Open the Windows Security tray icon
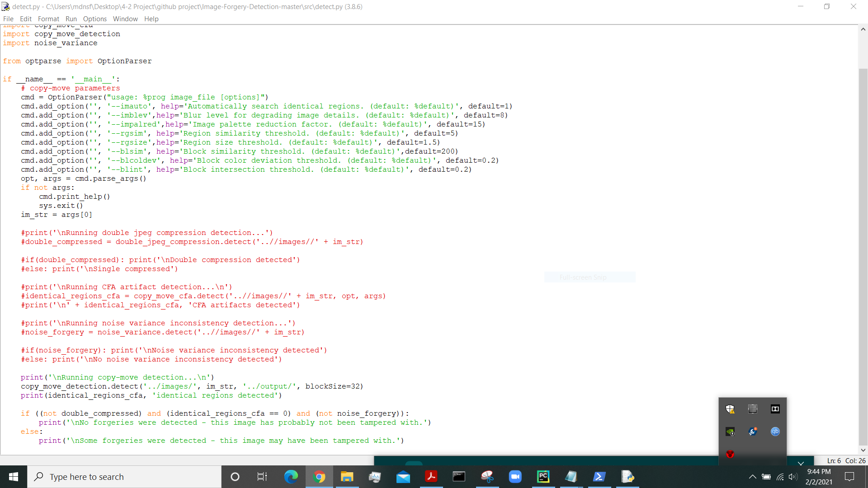 tap(730, 409)
